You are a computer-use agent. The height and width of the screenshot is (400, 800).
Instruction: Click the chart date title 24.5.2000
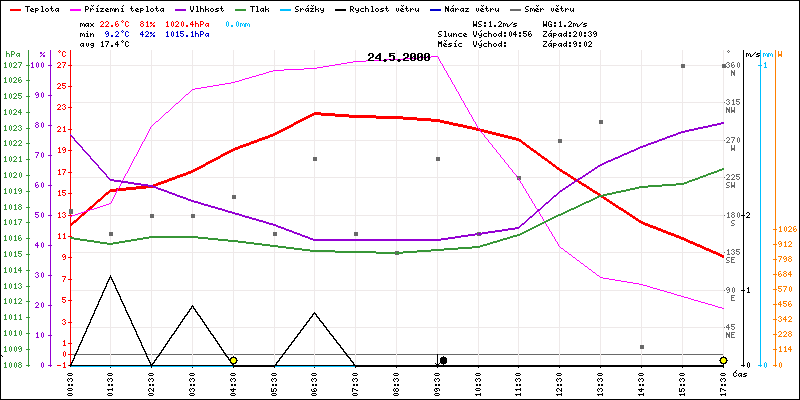pyautogui.click(x=398, y=57)
